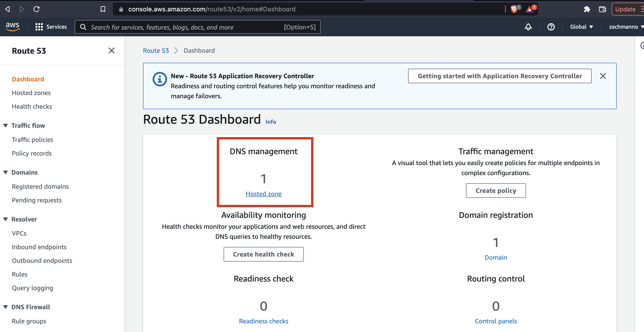Image resolution: width=644 pixels, height=332 pixels.
Task: Open Rule groups under DNS Firewall
Action: click(x=29, y=321)
